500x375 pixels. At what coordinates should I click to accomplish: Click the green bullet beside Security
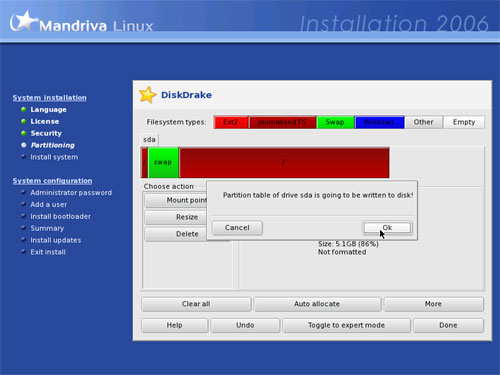[23, 133]
